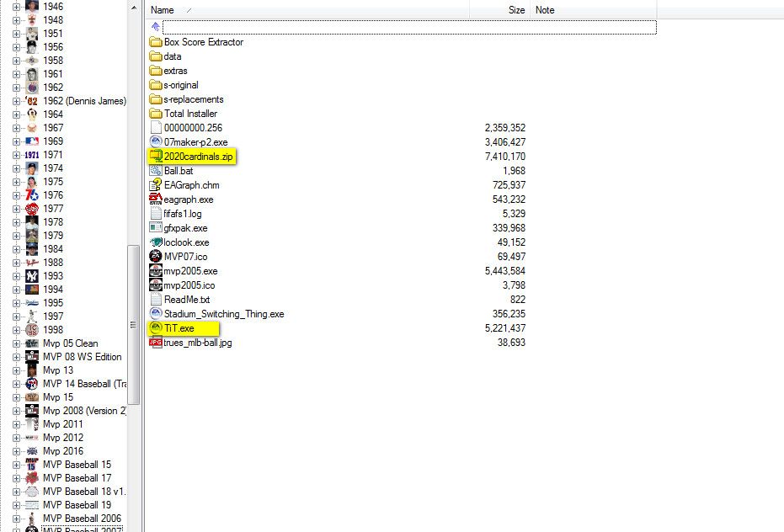The width and height of the screenshot is (784, 532).
Task: Click the trues_mlb-ball.jpg image icon
Action: click(x=156, y=343)
